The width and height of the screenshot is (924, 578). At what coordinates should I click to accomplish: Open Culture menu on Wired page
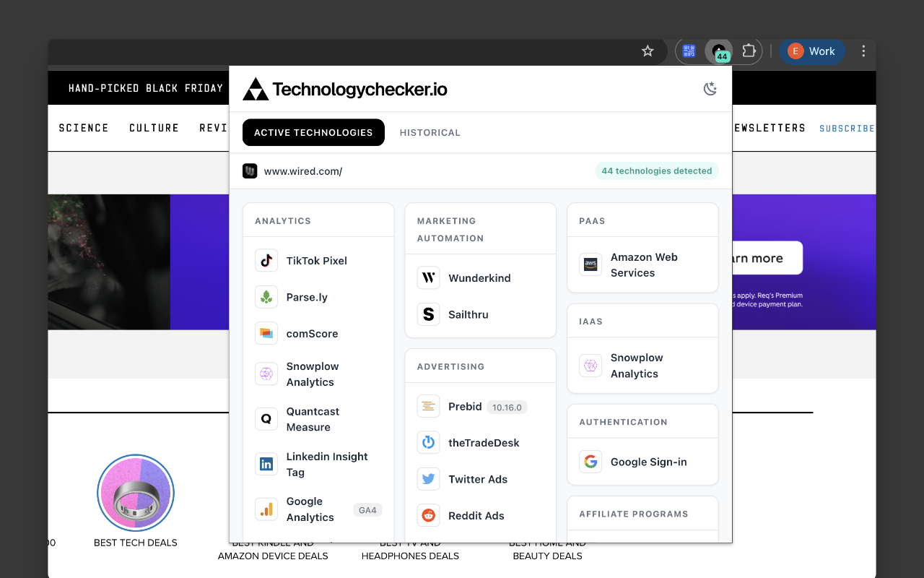point(154,128)
